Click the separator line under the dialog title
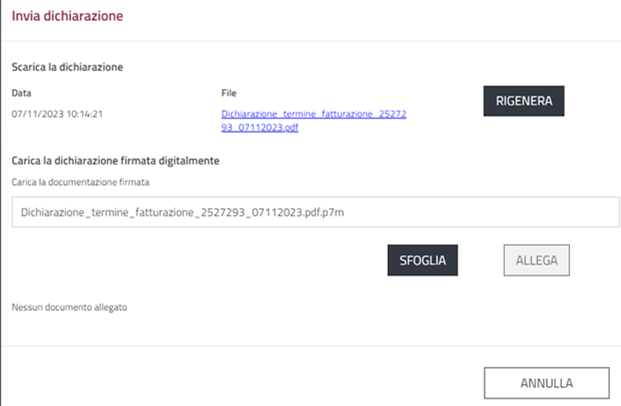The width and height of the screenshot is (621, 406). coord(310,41)
